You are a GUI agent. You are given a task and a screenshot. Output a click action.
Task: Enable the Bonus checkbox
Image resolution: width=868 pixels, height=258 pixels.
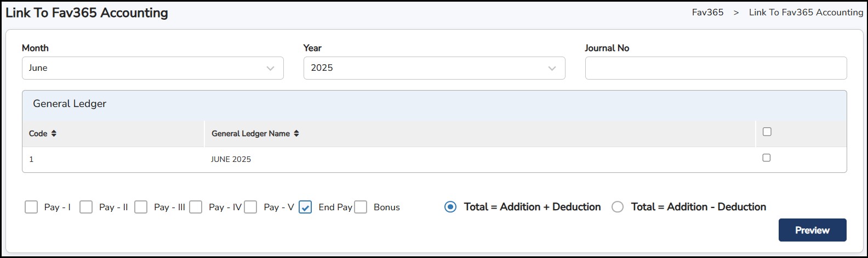click(x=361, y=207)
